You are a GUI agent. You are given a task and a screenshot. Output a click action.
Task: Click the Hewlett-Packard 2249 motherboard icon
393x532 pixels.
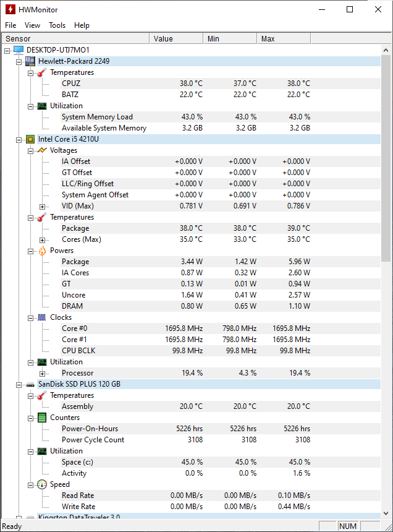click(x=30, y=61)
